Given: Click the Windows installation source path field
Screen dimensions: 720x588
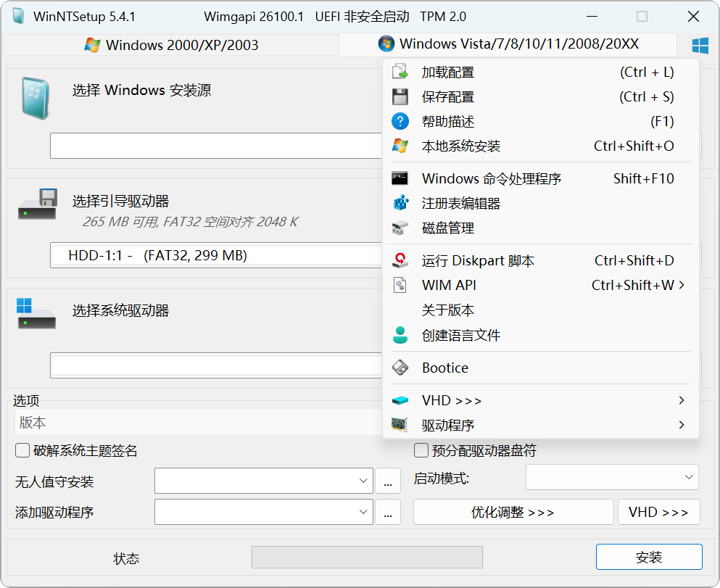Looking at the screenshot, I should pos(216,146).
